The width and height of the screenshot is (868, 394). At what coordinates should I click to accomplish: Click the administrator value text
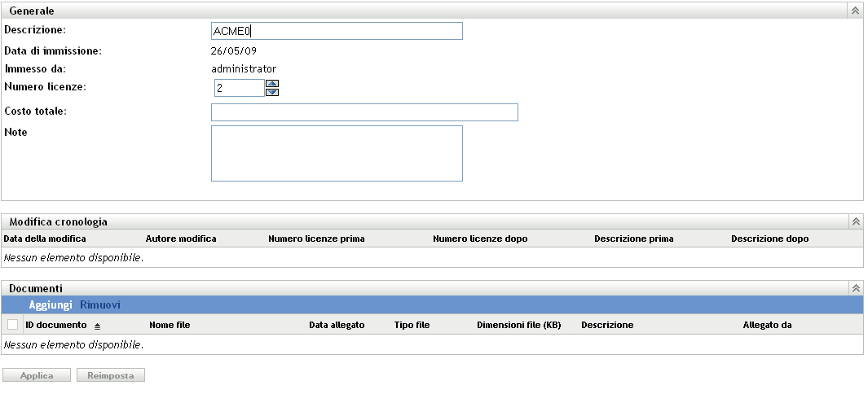(x=244, y=69)
